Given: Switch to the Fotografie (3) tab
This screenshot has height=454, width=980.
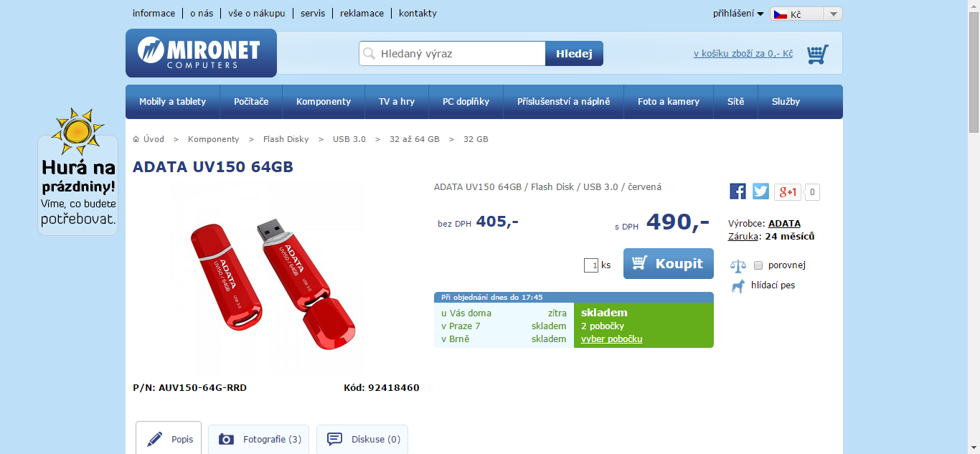Looking at the screenshot, I should click(x=259, y=439).
